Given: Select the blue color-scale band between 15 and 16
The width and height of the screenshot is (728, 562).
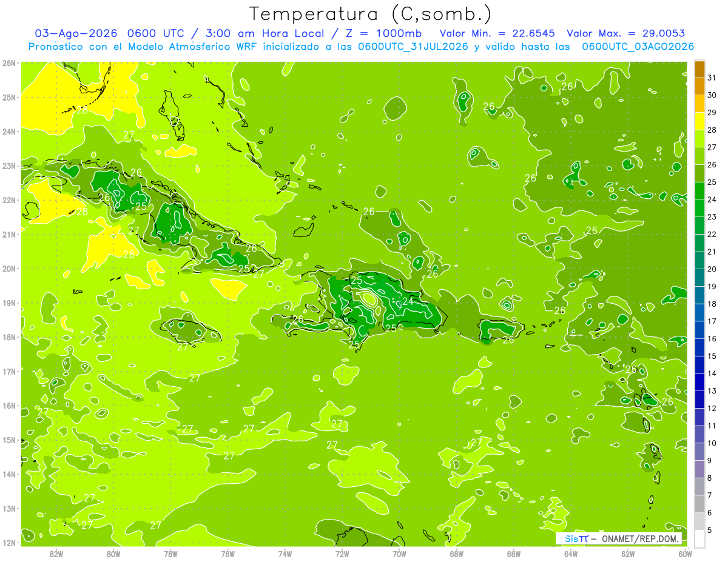Looking at the screenshot, I should [699, 347].
